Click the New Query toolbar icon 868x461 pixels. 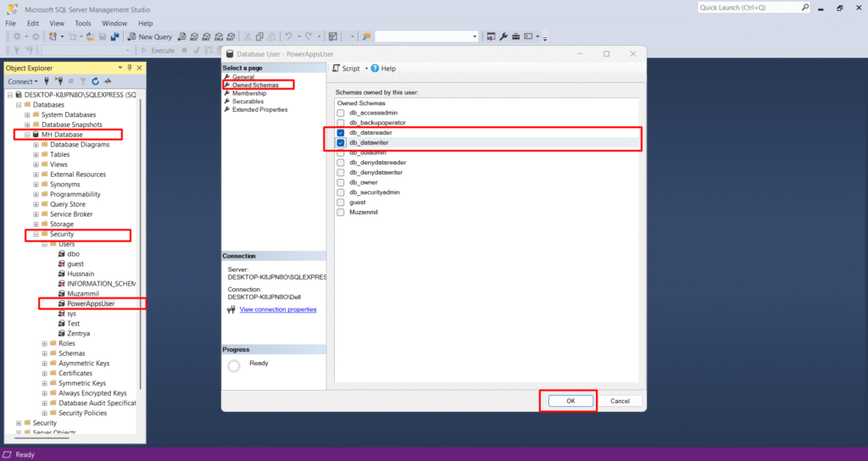[149, 36]
